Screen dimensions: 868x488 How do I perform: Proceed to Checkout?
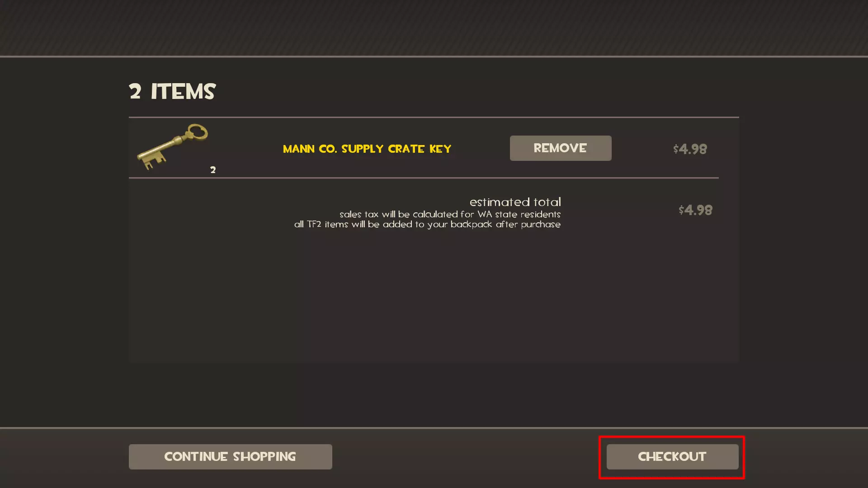pos(672,457)
